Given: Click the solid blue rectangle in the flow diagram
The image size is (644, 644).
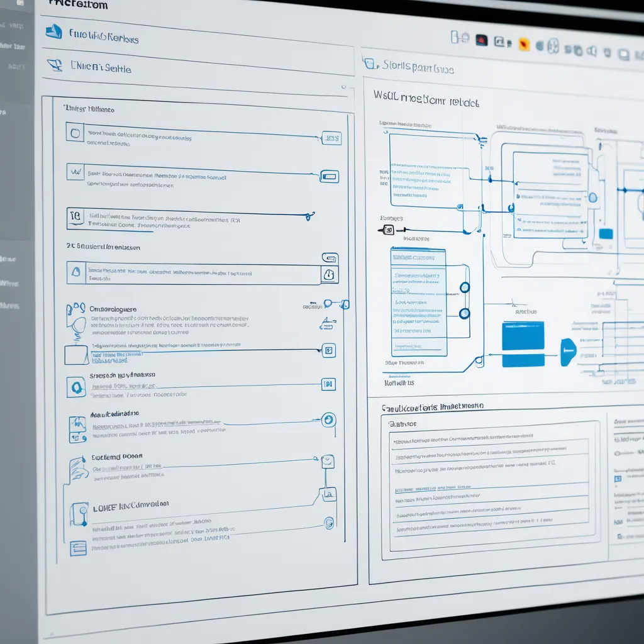Looking at the screenshot, I should tap(524, 337).
